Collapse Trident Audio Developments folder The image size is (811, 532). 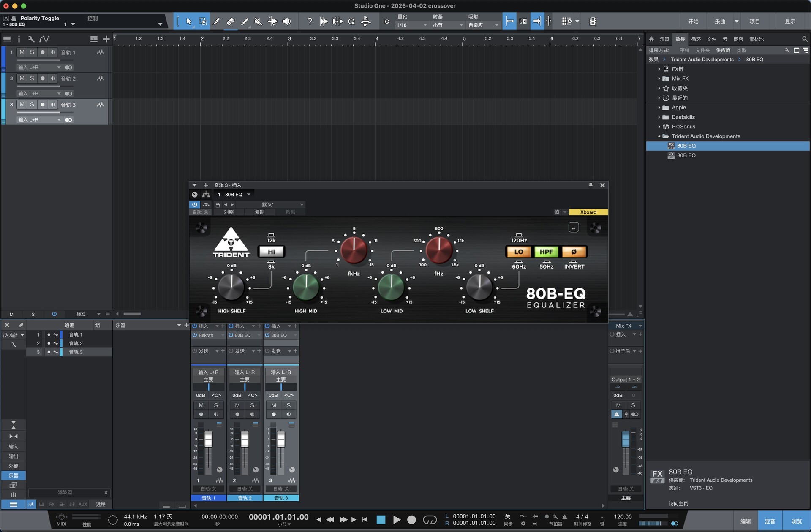point(659,136)
